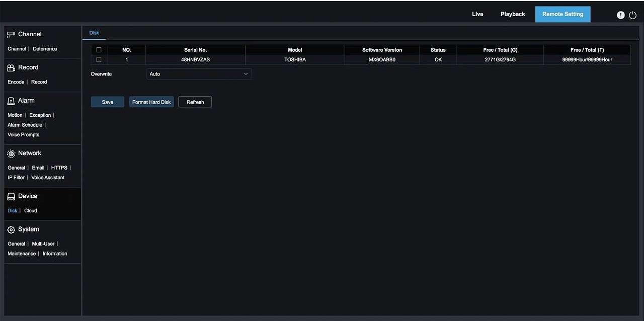Click the Channel section camera icon
Screen dimensions: 644x321
[11, 34]
